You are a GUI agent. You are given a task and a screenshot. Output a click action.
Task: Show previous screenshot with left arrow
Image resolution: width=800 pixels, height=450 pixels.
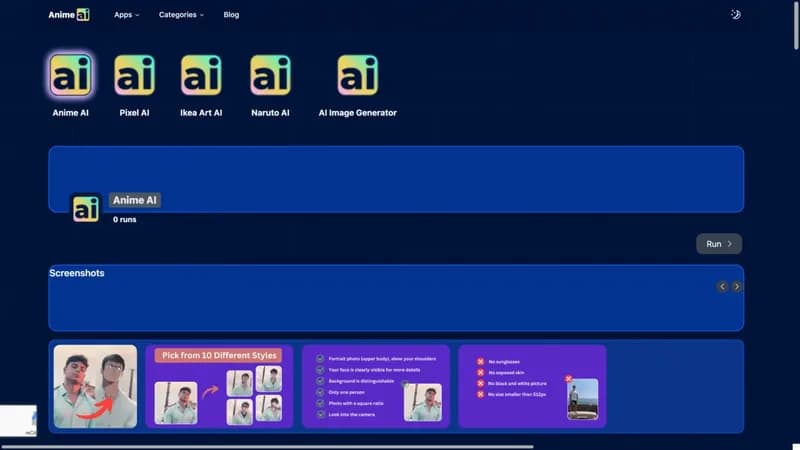722,287
